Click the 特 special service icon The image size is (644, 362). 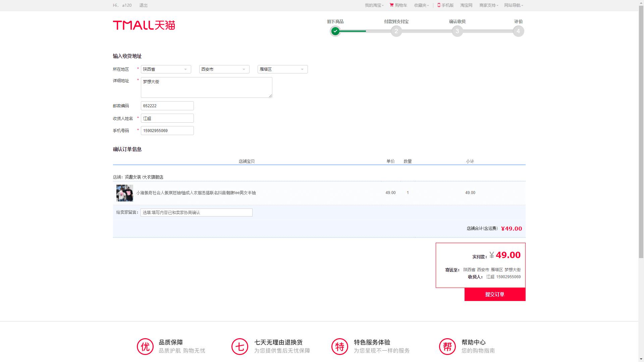click(x=340, y=346)
